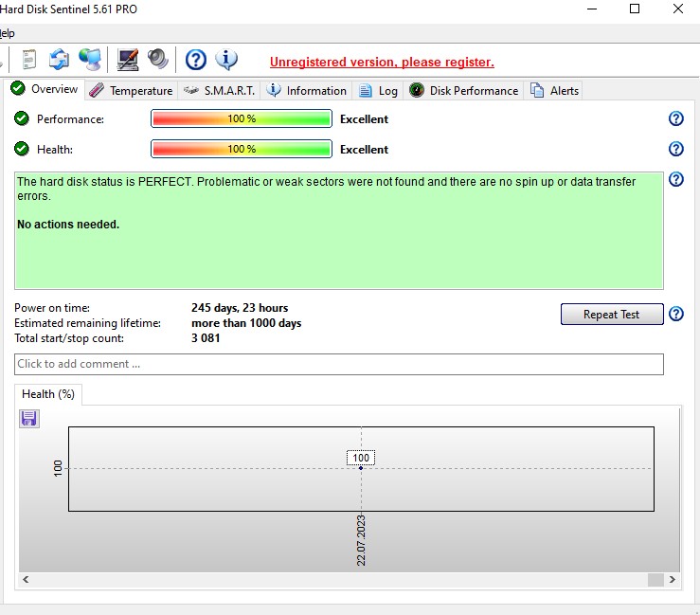Click the Health 100 % bar
700x615 pixels.
(242, 149)
